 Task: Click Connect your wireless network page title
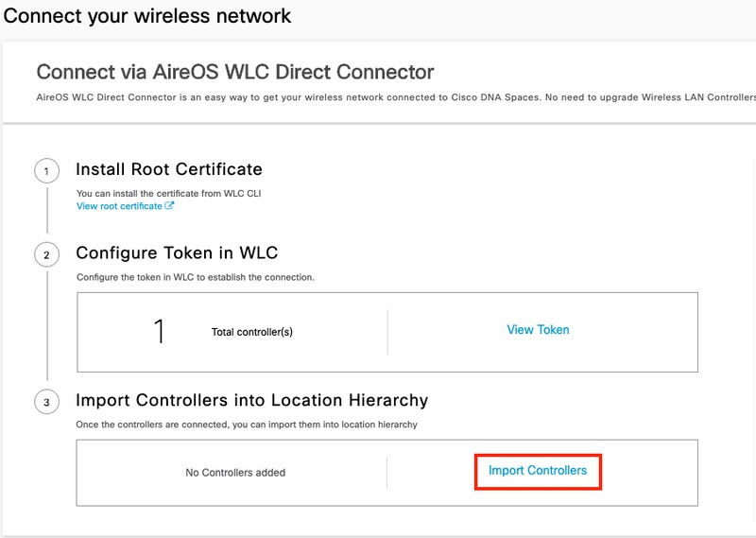147,16
